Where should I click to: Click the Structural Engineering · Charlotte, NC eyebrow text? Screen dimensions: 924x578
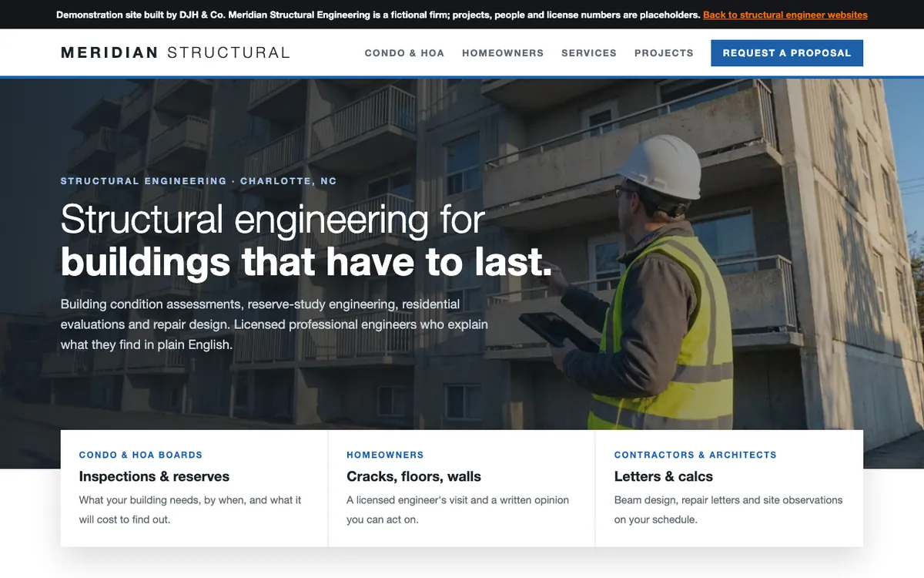(199, 181)
